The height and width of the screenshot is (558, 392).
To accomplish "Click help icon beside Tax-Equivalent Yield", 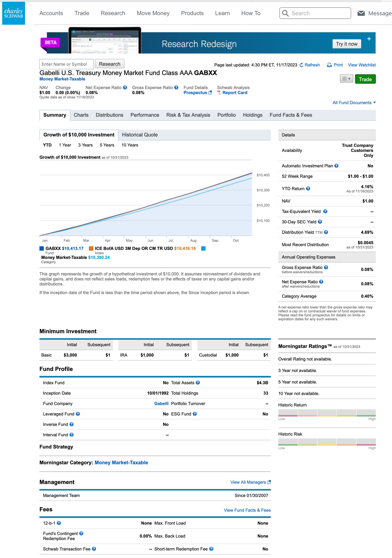I will (x=325, y=211).
